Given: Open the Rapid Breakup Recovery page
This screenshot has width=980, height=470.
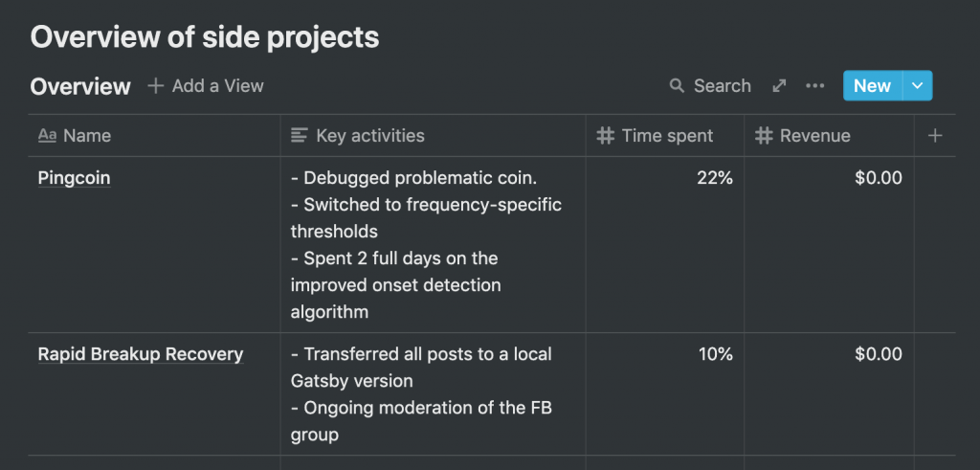Looking at the screenshot, I should 141,354.
